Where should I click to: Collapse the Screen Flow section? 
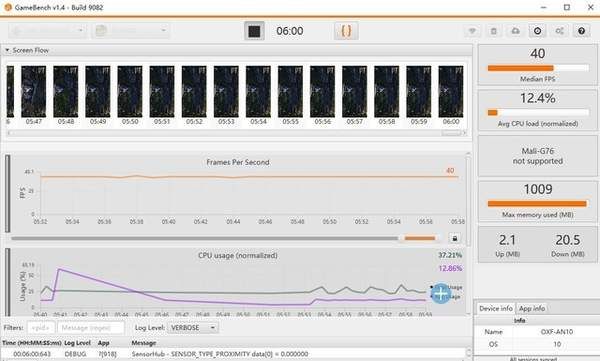click(x=7, y=50)
